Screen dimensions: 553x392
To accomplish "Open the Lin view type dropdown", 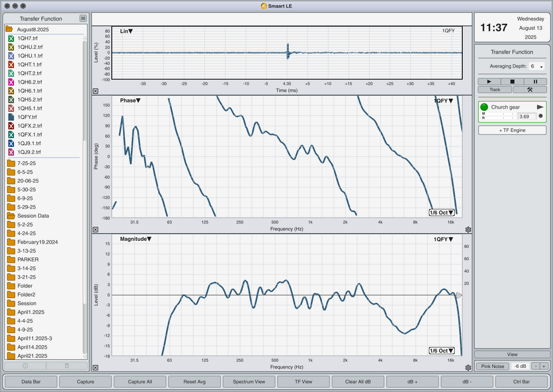I will 126,31.
